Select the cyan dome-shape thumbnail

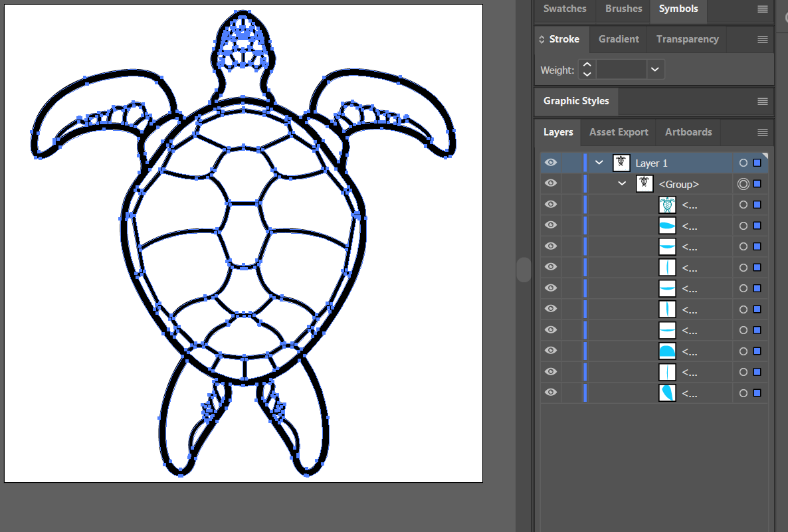coord(667,351)
